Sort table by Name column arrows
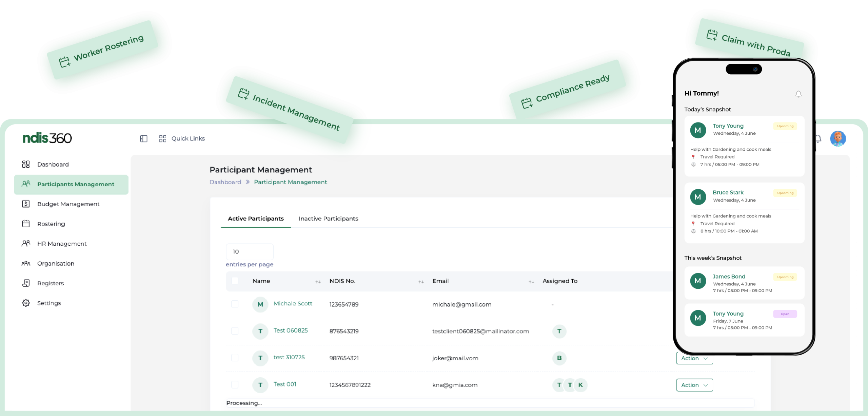868x416 pixels. coord(318,282)
